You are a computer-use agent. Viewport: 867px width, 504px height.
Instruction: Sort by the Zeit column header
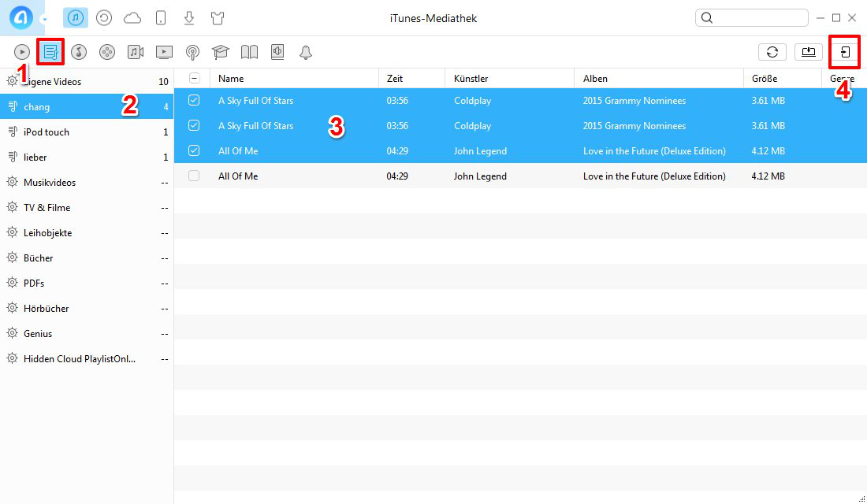point(411,79)
